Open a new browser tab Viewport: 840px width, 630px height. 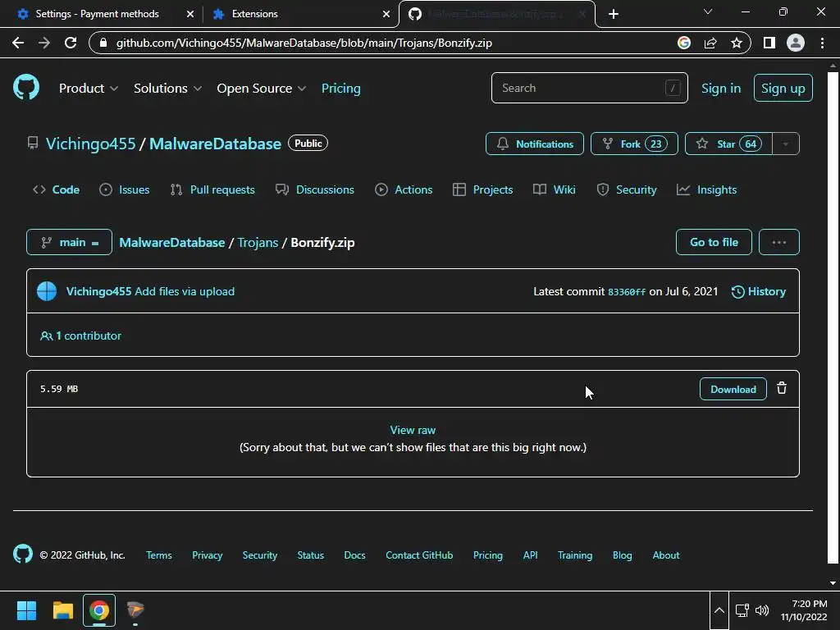click(x=614, y=14)
